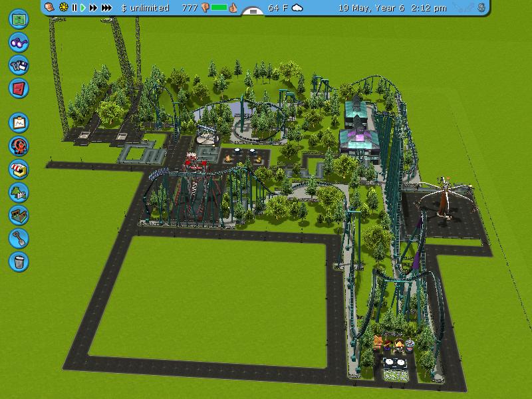This screenshot has width=532, height=399.
Task: Pause the game
Action: [x=74, y=7]
